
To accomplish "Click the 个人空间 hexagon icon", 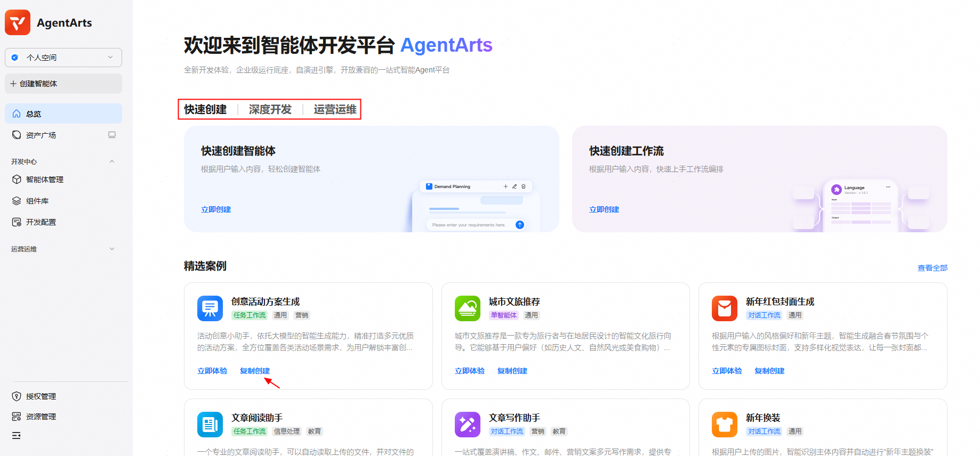I will coord(15,58).
